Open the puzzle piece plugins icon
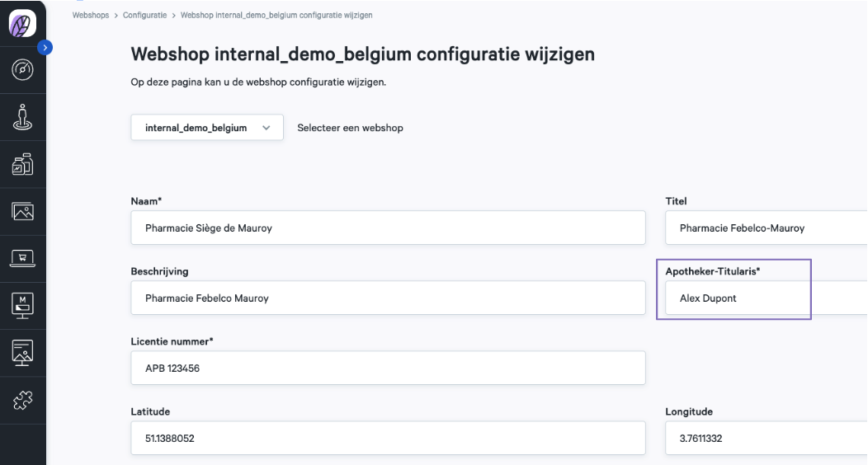Screen dimensions: 868x465 [x=23, y=401]
